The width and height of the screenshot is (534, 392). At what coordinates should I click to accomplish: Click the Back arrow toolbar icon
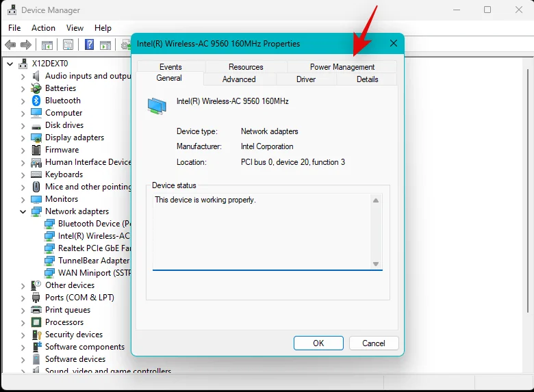(10, 44)
